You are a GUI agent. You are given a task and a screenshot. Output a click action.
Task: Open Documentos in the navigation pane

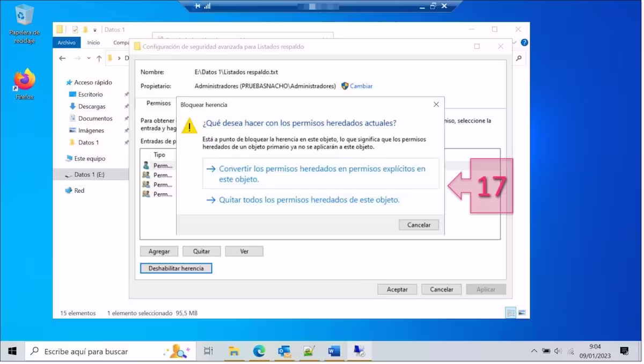[x=95, y=118]
